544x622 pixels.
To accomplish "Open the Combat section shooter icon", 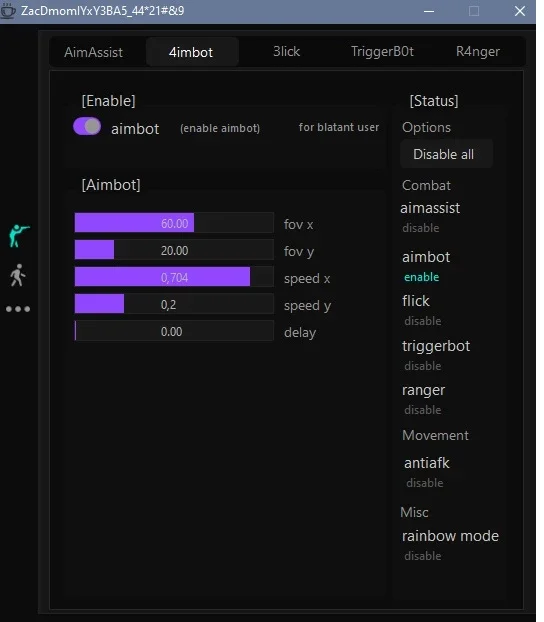I will 19,235.
